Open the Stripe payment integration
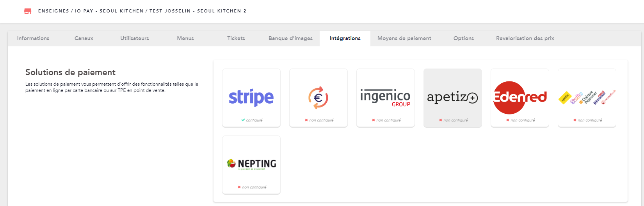The width and height of the screenshot is (644, 206). coord(251,98)
